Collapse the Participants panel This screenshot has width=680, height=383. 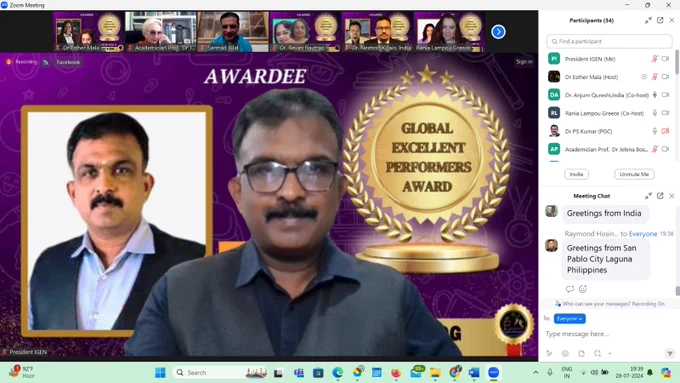pos(648,20)
